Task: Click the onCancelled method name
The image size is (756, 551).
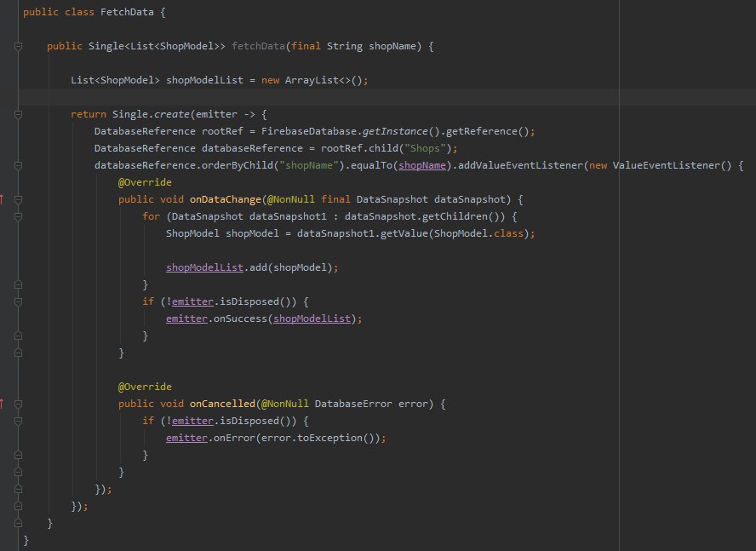Action: [222, 404]
